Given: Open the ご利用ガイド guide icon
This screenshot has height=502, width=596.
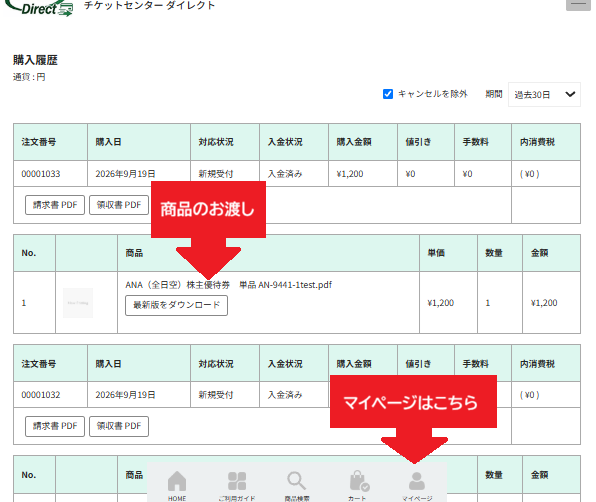Looking at the screenshot, I should click(x=237, y=486).
